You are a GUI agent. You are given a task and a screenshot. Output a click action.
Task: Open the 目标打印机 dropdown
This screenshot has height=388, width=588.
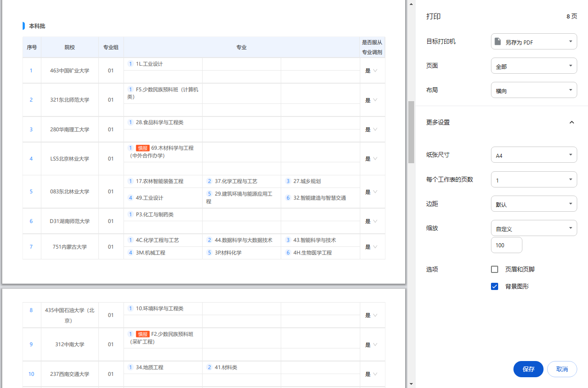[534, 42]
